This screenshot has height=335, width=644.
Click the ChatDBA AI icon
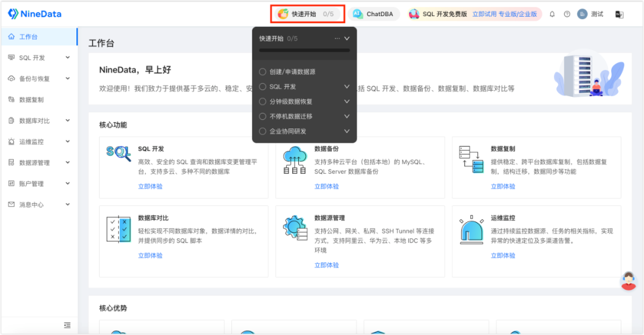(x=358, y=14)
